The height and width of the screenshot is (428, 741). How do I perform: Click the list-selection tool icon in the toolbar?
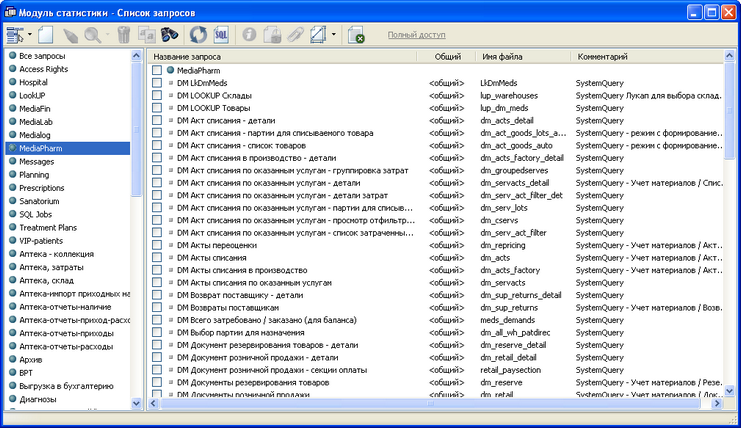coord(15,35)
